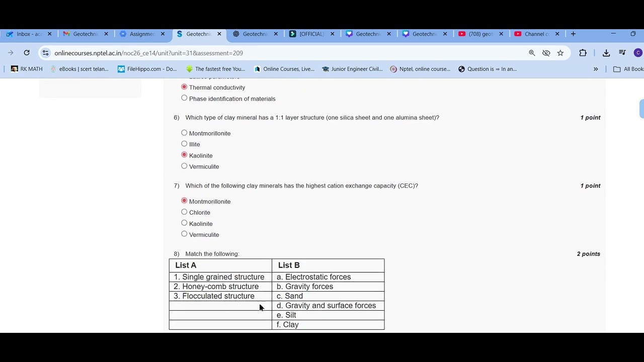
Task: Click the 'List A' table header
Action: click(x=220, y=265)
